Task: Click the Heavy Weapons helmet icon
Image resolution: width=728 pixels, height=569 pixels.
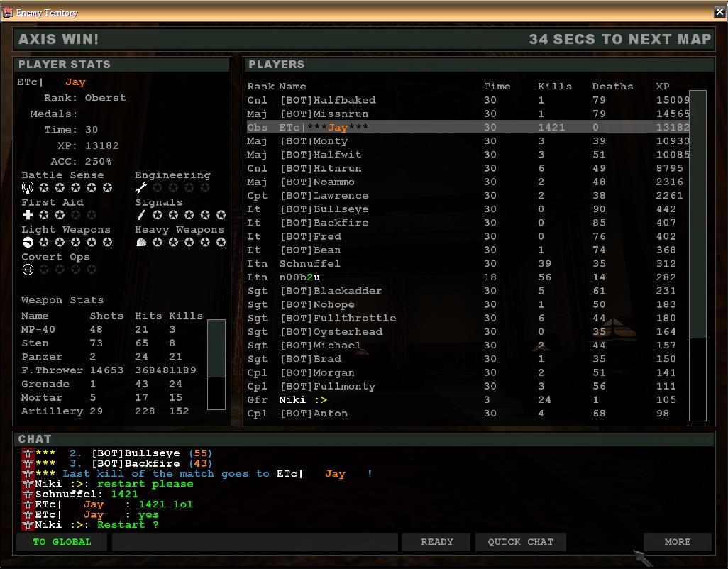Action: tap(141, 243)
